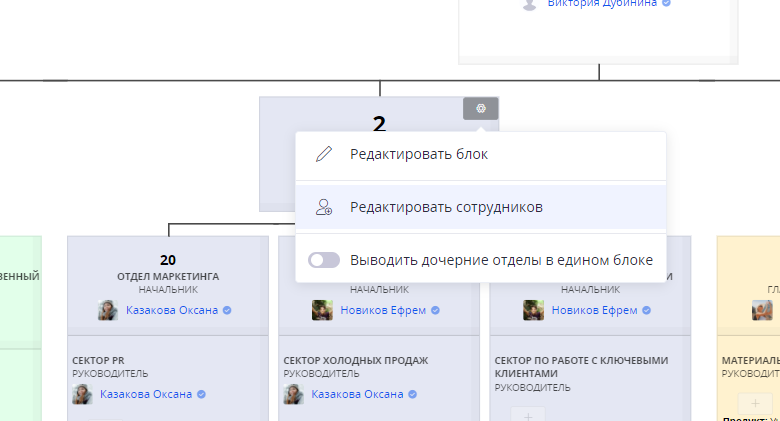Image resolution: width=780 pixels, height=421 pixels.
Task: Click verified badge beside Новиков Ефрем above холодных продаж
Action: pos(435,310)
